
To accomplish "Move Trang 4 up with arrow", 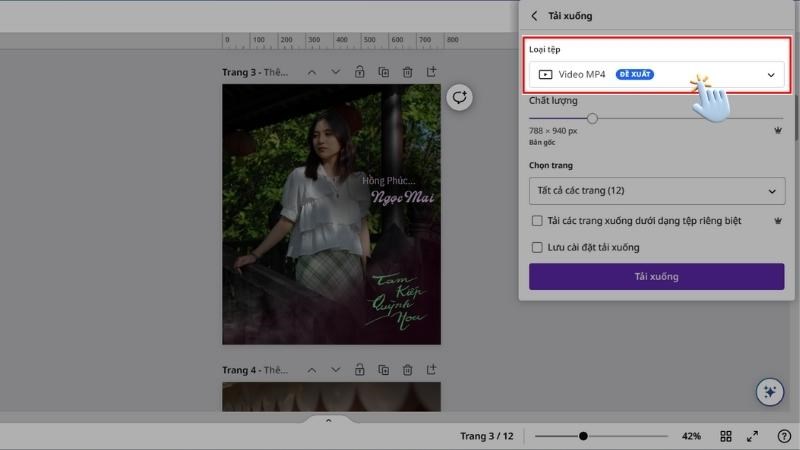I will coord(312,370).
